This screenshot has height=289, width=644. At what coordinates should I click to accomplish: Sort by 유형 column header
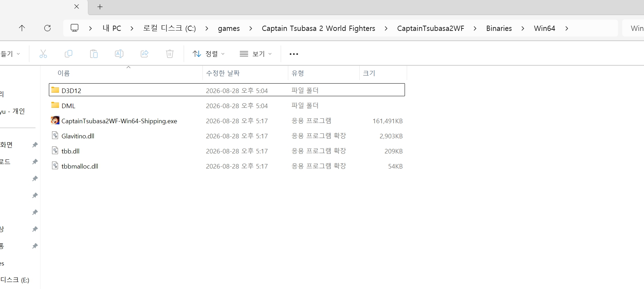[x=298, y=73]
